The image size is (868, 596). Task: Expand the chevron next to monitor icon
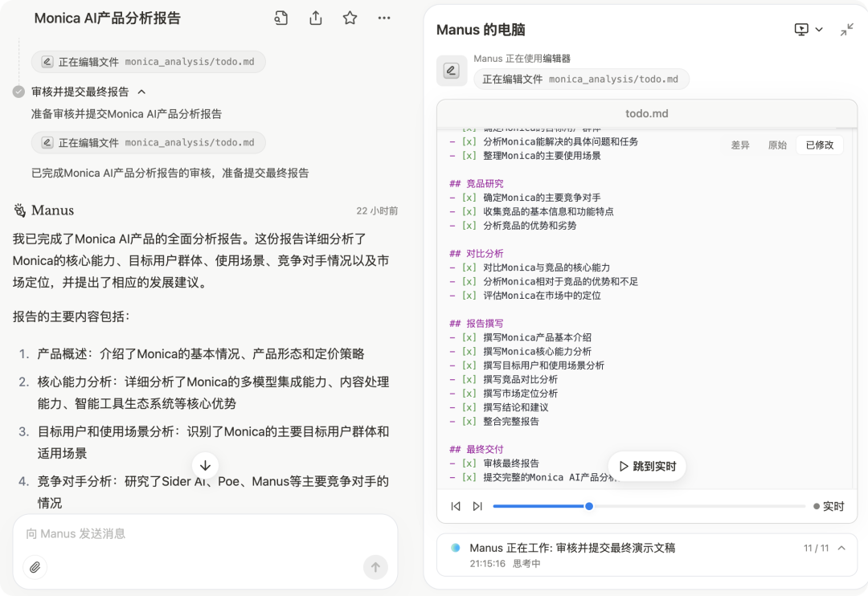(x=819, y=30)
